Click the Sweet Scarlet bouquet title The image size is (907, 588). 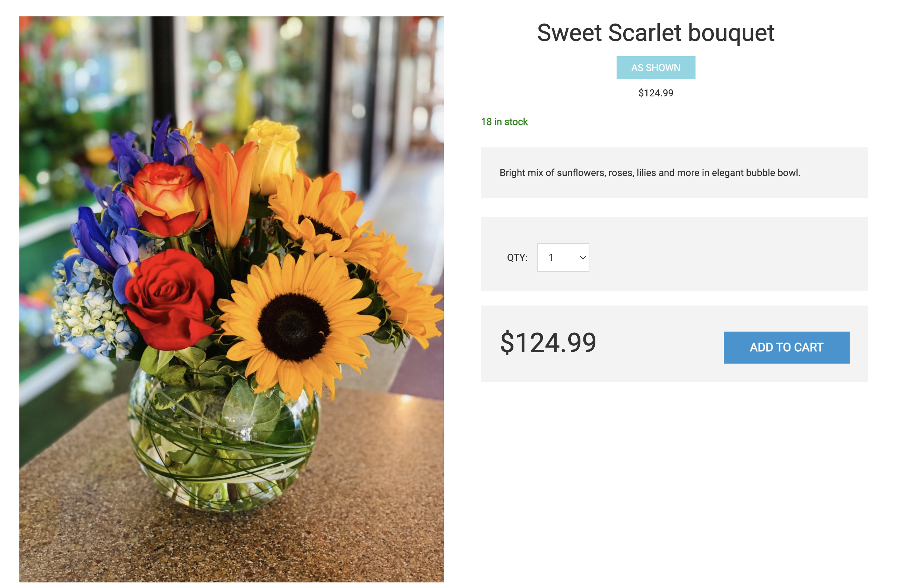click(655, 33)
